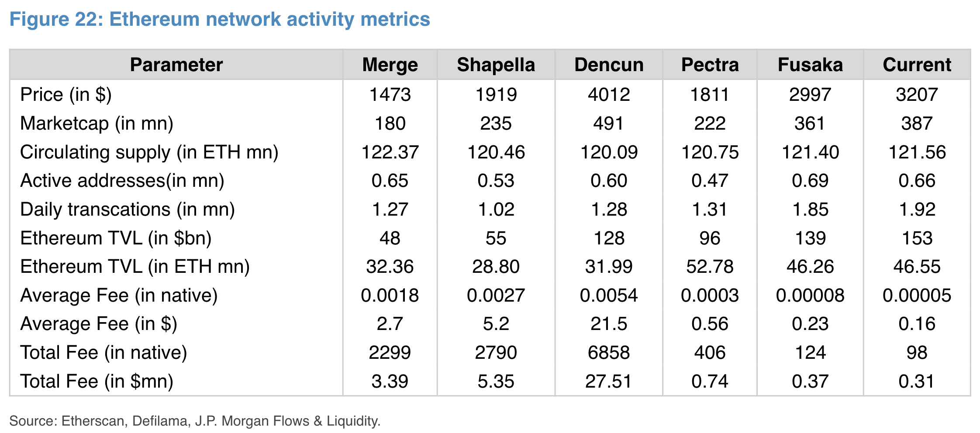Click the Active addresses row label

[x=122, y=180]
